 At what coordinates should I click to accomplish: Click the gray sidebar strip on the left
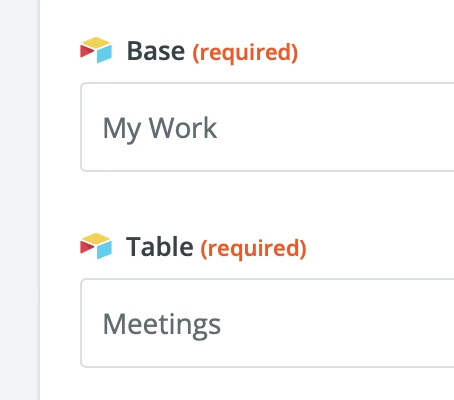19,200
